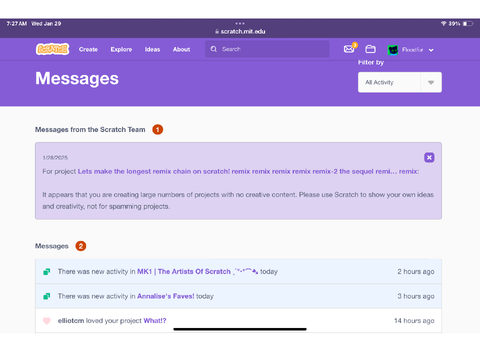Click studio icon beside Annalise's Faves message

[x=47, y=296]
